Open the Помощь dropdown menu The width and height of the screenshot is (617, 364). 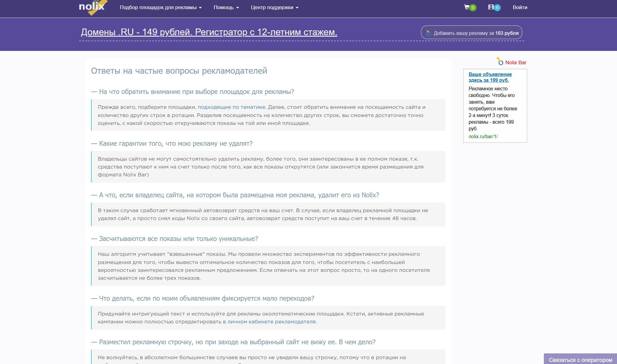click(226, 7)
